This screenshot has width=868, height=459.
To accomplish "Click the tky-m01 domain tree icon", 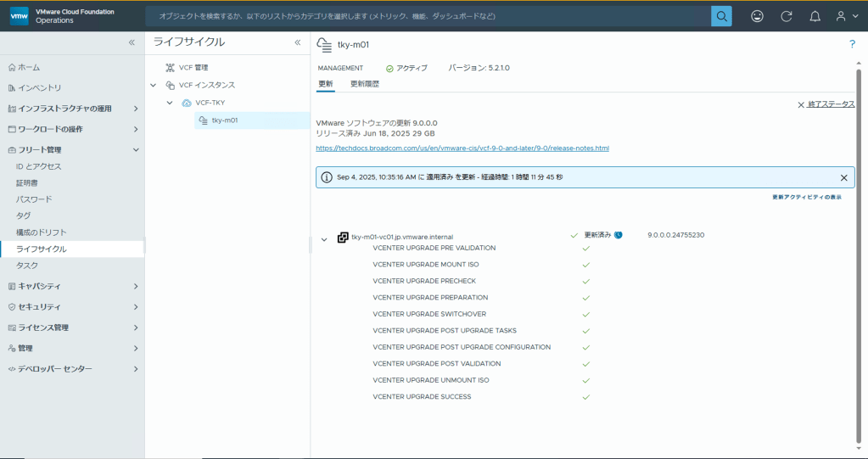I will (203, 120).
